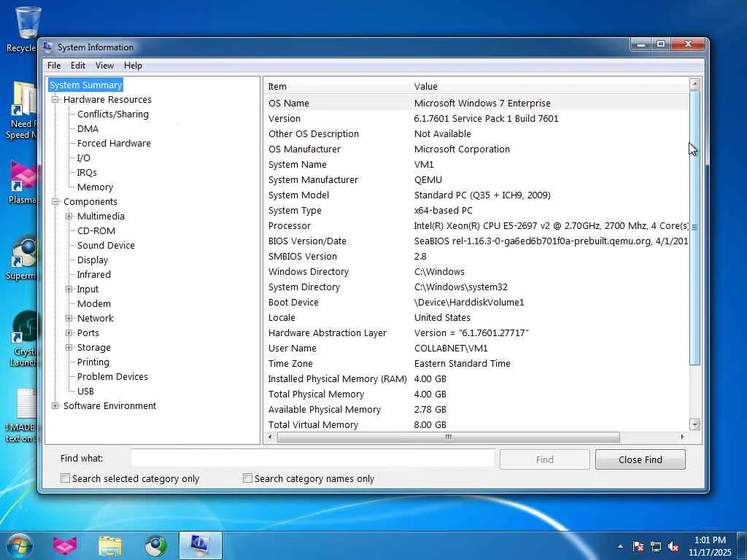Select System Summary in the tree

(x=86, y=85)
